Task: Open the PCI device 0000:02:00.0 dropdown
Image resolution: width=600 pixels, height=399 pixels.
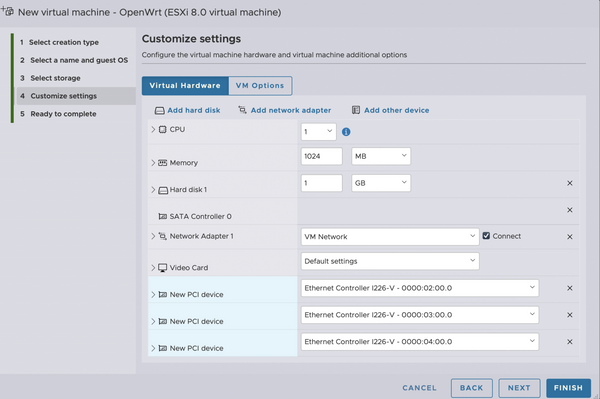Action: [x=420, y=288]
